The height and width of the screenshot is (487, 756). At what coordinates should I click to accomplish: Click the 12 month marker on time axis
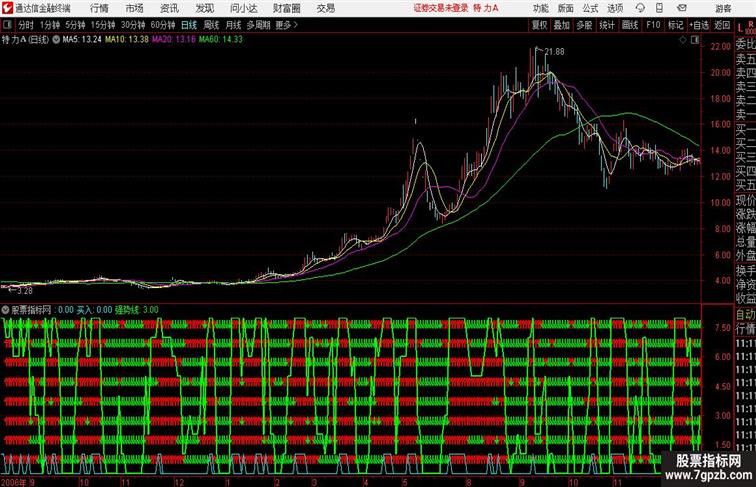coord(179,482)
